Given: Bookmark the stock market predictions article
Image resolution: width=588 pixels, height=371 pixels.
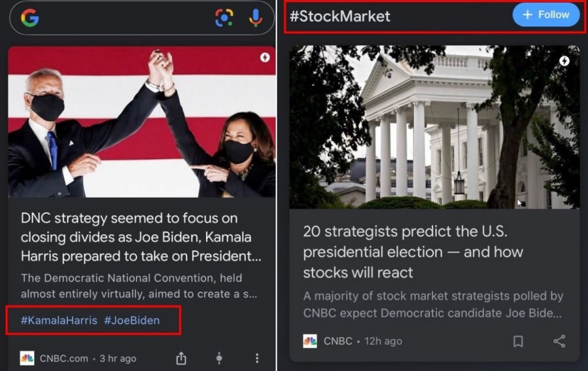Looking at the screenshot, I should point(519,341).
